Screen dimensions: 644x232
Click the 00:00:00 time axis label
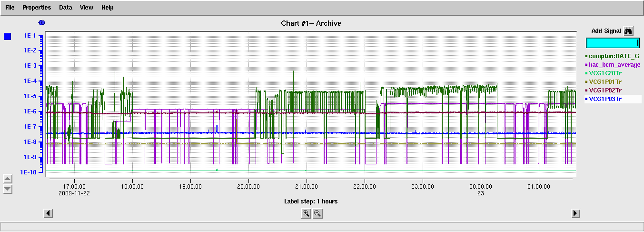(x=480, y=187)
